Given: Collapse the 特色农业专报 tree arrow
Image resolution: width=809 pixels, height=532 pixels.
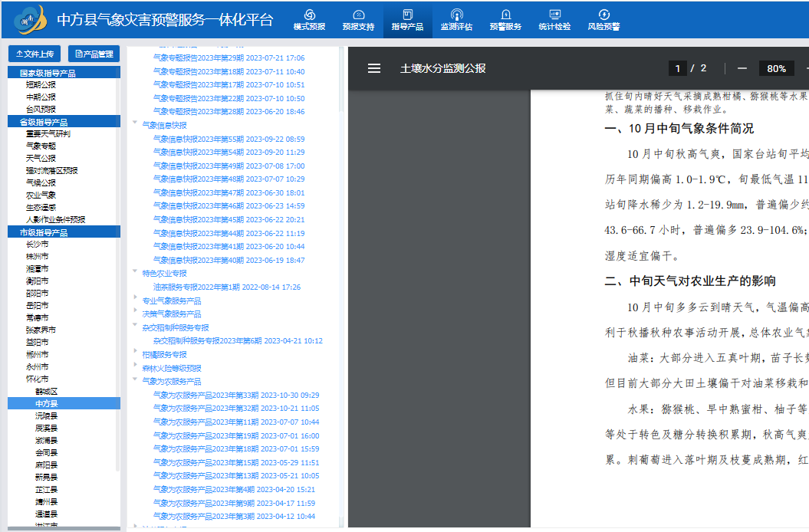Looking at the screenshot, I should pos(135,271).
